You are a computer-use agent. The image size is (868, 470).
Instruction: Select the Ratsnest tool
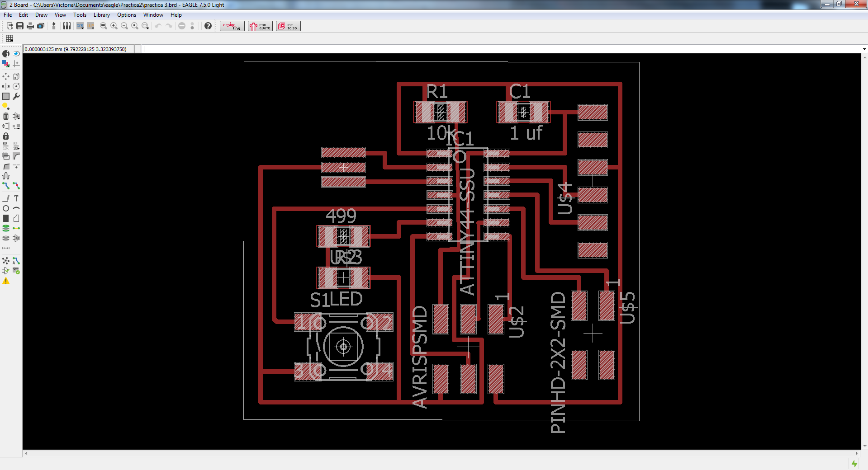(x=6, y=261)
